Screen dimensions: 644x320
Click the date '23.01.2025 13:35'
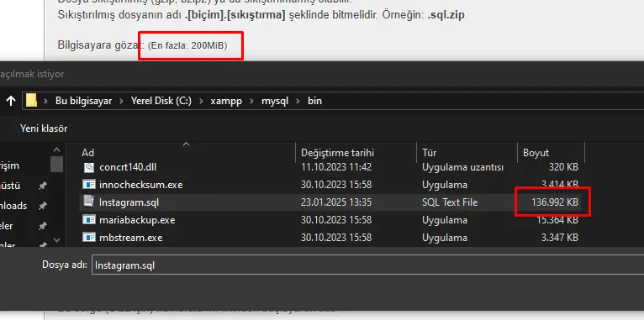pos(336,202)
